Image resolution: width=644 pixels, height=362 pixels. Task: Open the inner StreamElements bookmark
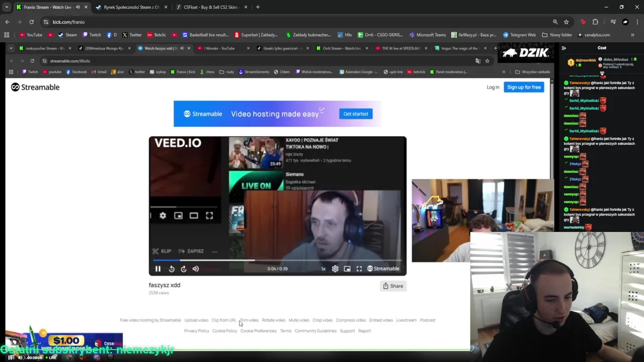pos(255,72)
